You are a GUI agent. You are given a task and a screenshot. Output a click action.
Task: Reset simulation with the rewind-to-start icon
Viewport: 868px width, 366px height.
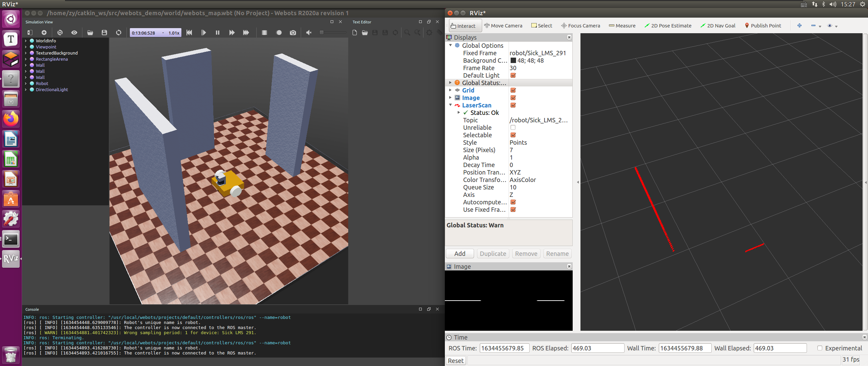click(x=189, y=33)
